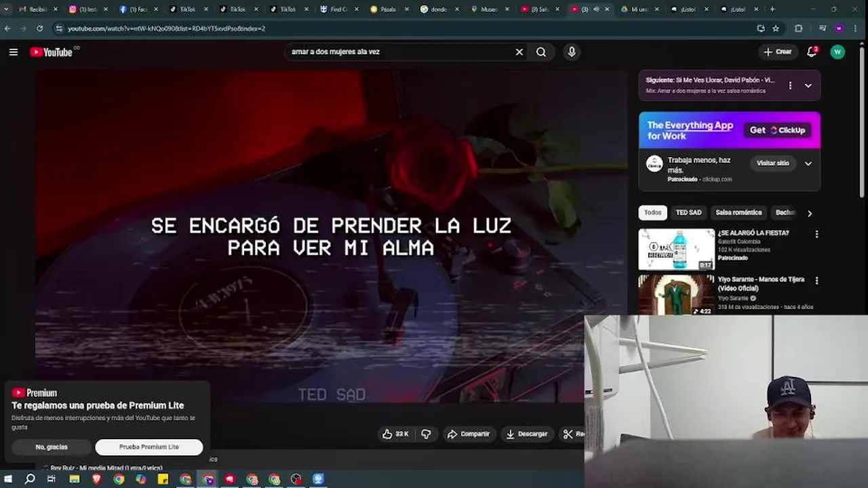This screenshot has height=488, width=868.
Task: Open the Windows Start menu
Action: (9, 479)
